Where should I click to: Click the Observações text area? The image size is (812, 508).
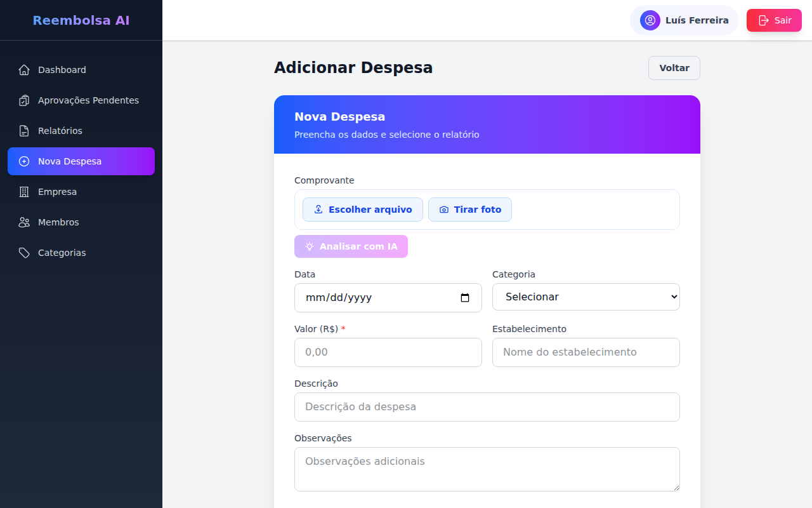(x=487, y=469)
